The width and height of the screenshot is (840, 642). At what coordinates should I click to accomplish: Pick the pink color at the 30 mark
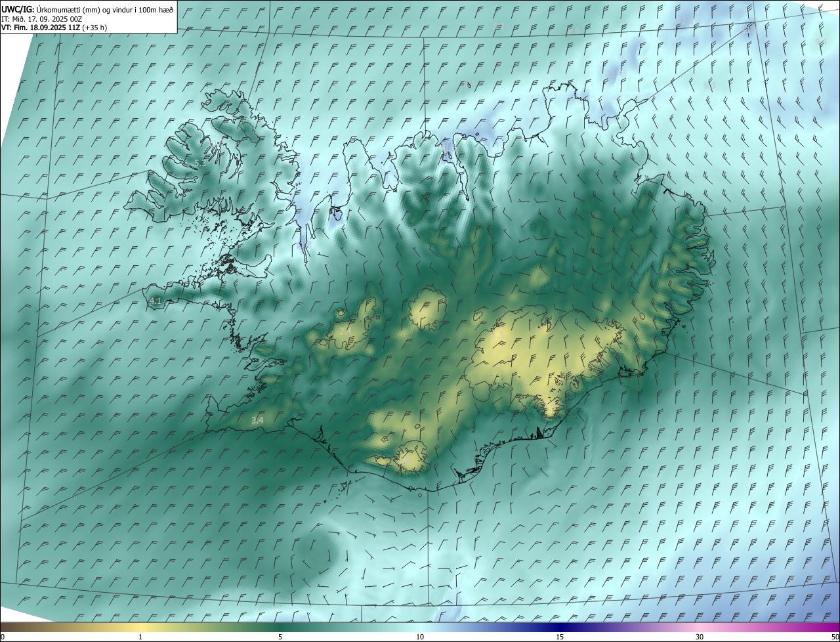pyautogui.click(x=700, y=627)
